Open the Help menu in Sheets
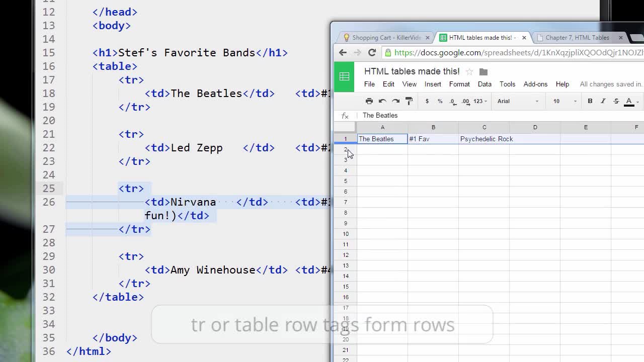 [x=562, y=84]
